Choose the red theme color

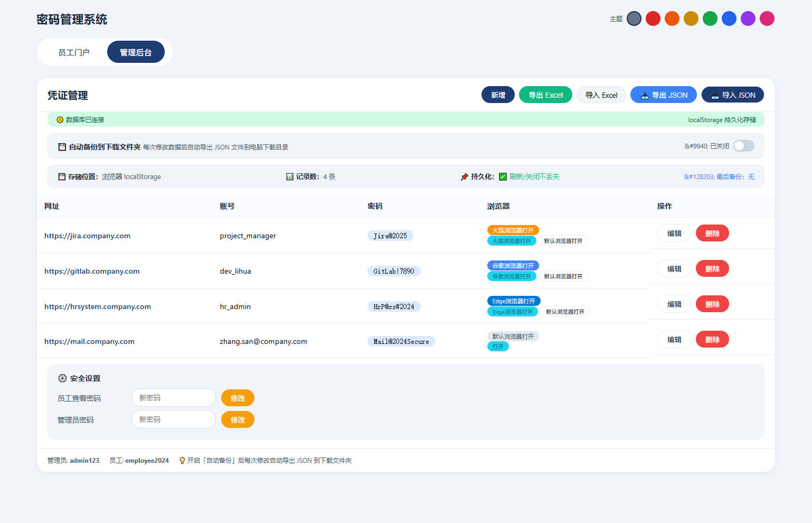[653, 18]
